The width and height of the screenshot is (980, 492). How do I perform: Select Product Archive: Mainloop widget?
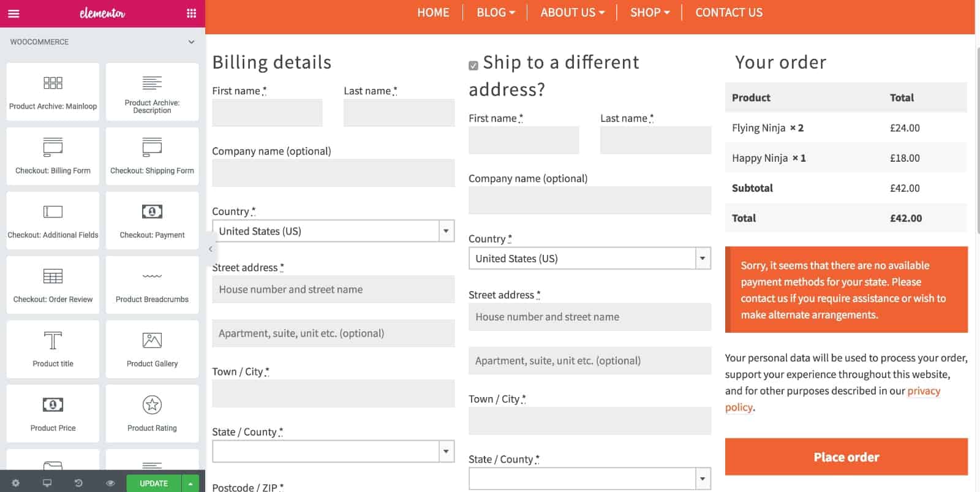point(53,92)
